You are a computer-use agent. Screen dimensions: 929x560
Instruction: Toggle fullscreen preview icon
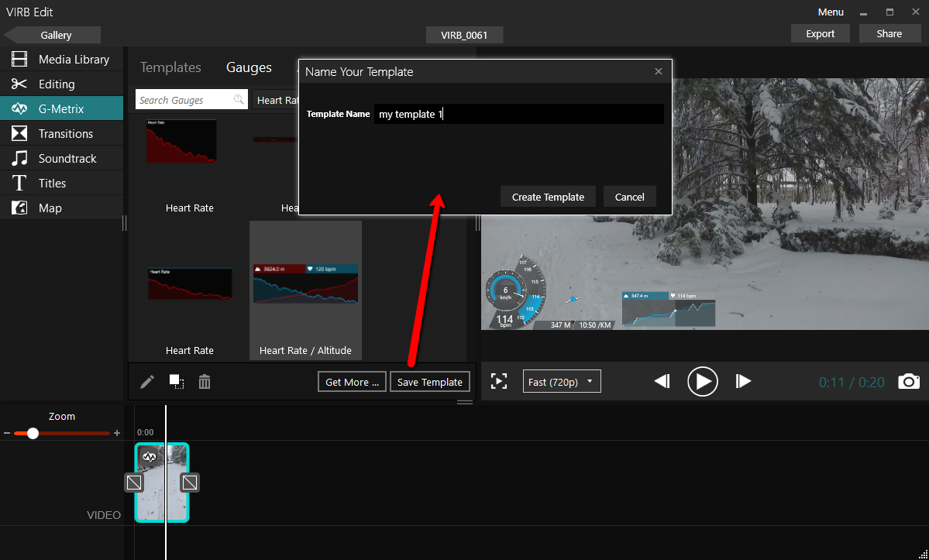[499, 381]
